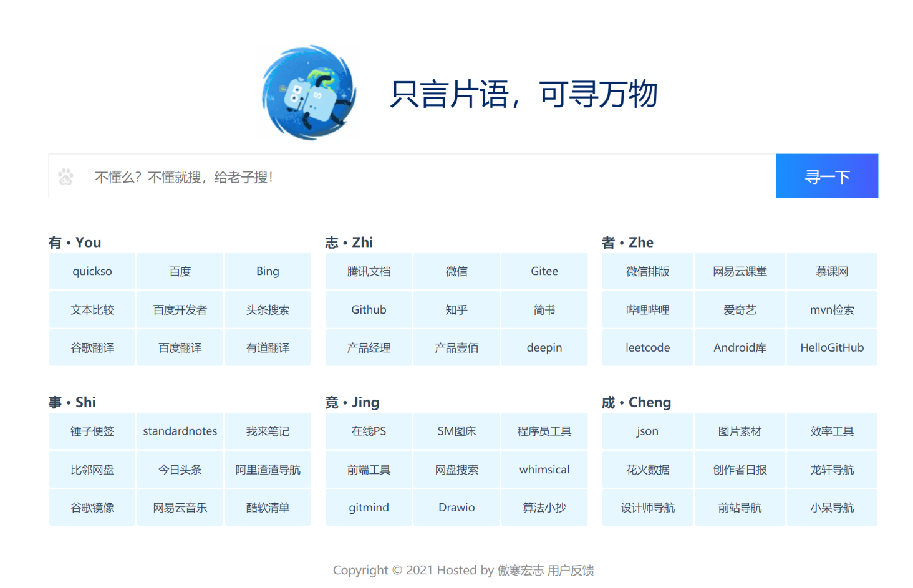This screenshot has width=913, height=588.
Task: Open 图片素材
Action: point(740,431)
